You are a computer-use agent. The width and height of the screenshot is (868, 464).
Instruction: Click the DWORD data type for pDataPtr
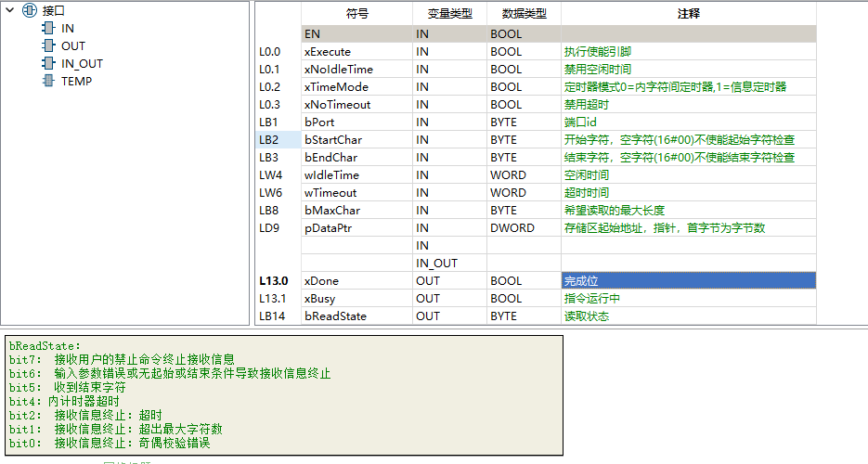[524, 228]
